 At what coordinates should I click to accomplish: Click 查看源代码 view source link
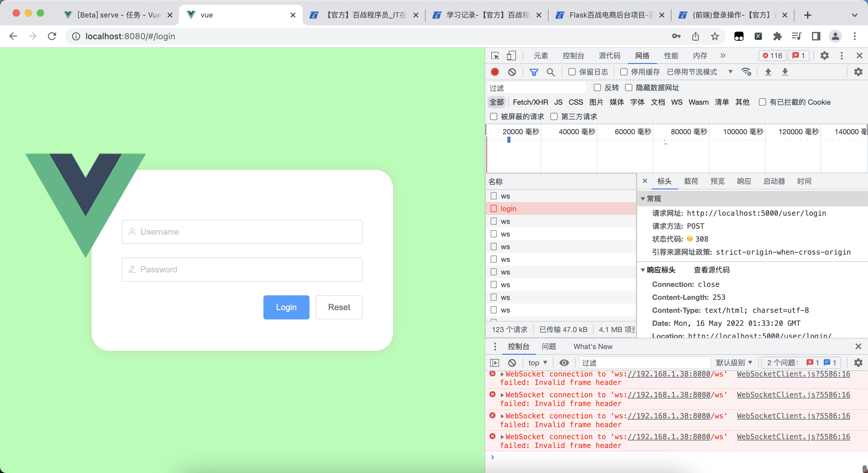pyautogui.click(x=711, y=270)
